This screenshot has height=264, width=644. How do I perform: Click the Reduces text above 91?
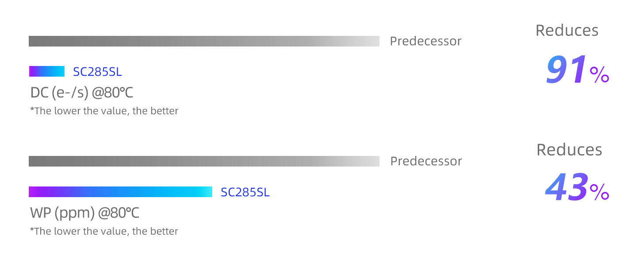pos(567,31)
